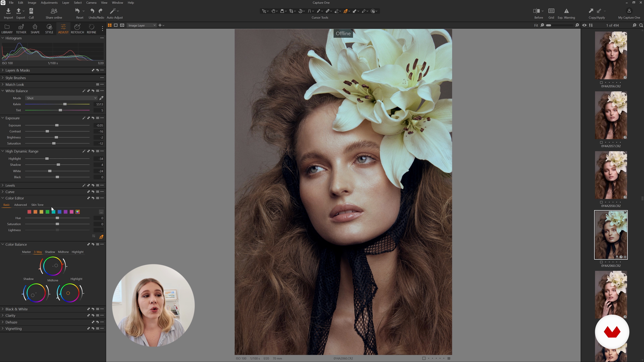This screenshot has width=644, height=362.
Task: Select the Crop cursor tool
Action: coord(291,11)
